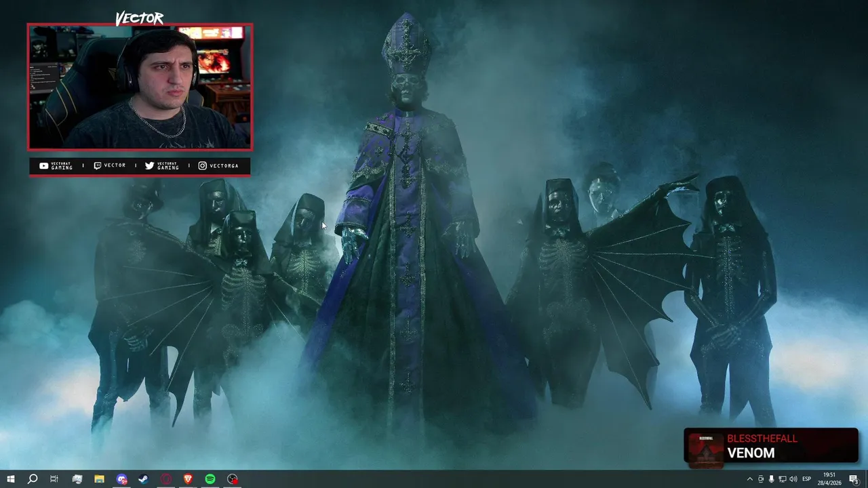Click the Twitch icon in overlay bar
The width and height of the screenshot is (868, 488).
click(x=98, y=165)
